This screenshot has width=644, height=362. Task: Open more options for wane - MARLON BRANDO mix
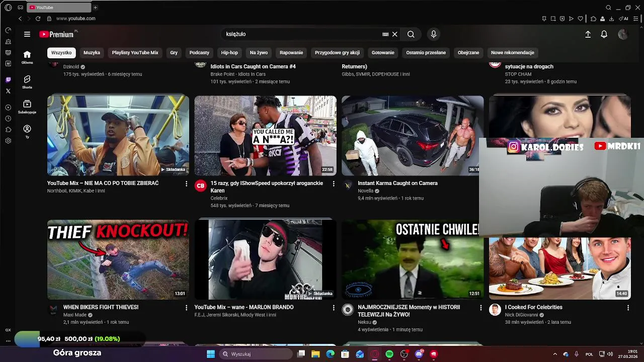click(333, 308)
